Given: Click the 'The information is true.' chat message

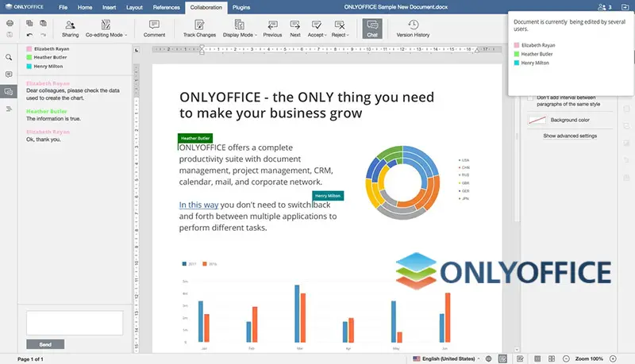Looking at the screenshot, I should 53,119.
